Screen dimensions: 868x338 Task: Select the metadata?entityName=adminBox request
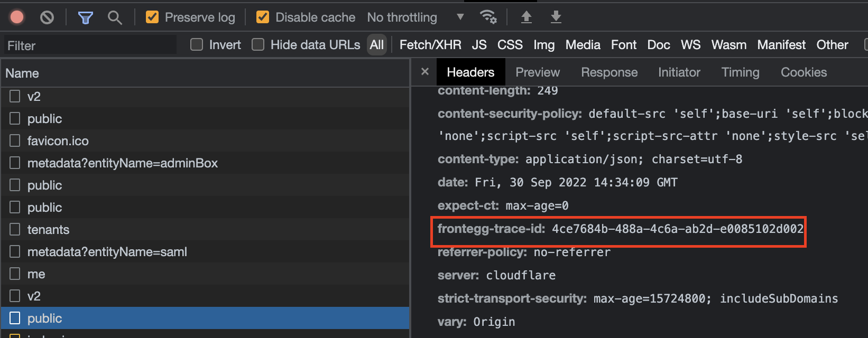tap(123, 163)
